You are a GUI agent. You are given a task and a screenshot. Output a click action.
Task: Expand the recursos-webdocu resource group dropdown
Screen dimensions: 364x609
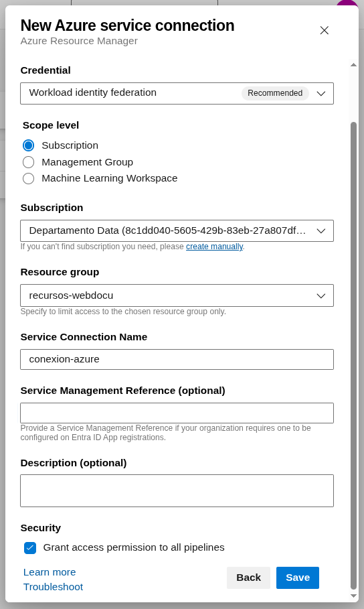[x=177, y=295]
